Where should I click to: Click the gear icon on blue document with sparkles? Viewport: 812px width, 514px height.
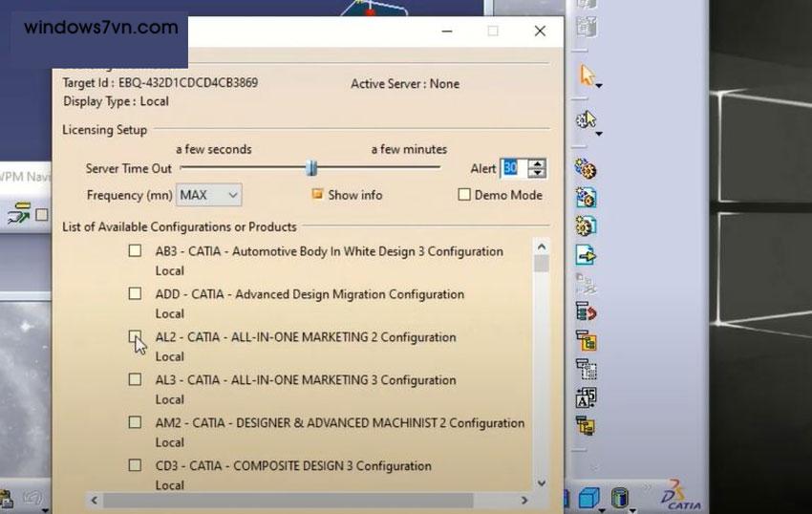(586, 198)
